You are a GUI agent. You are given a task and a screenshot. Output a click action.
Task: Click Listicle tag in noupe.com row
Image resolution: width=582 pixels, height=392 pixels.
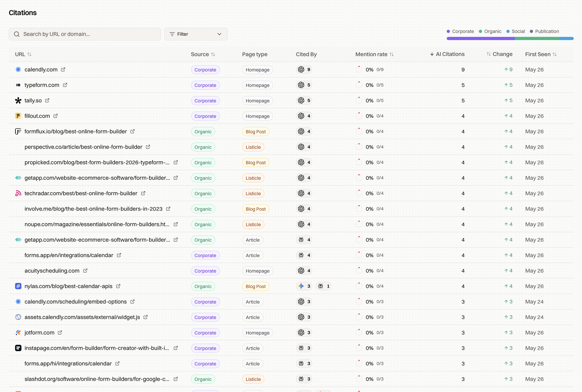pyautogui.click(x=253, y=225)
